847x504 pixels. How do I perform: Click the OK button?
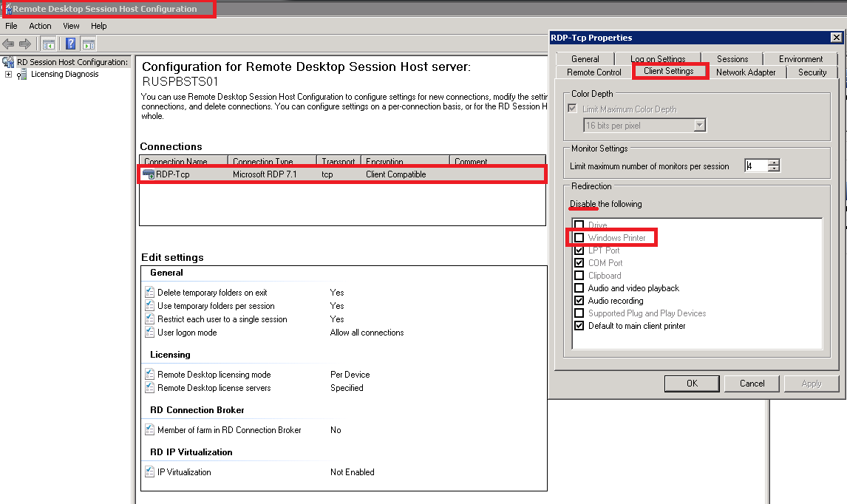[692, 384]
